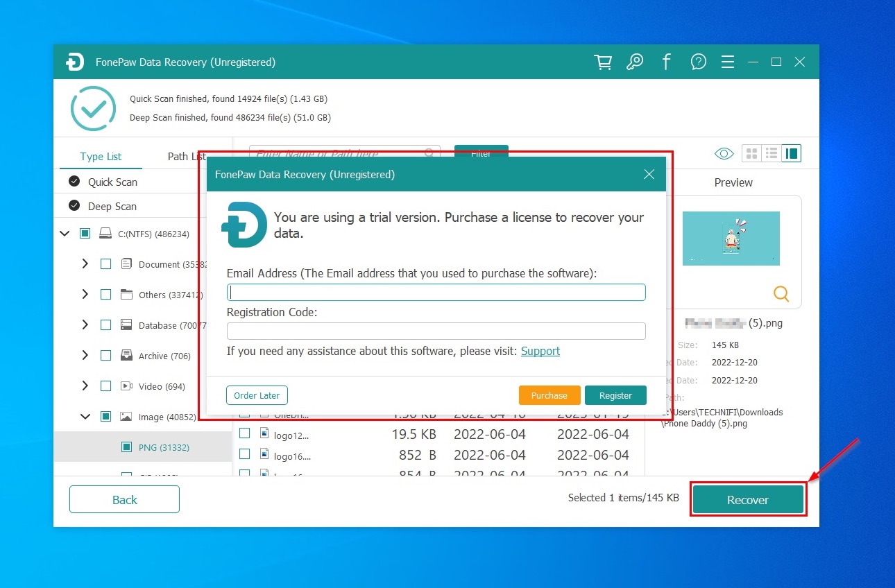Maximize the FonePaw window
Image resolution: width=895 pixels, height=588 pixels.
[776, 62]
